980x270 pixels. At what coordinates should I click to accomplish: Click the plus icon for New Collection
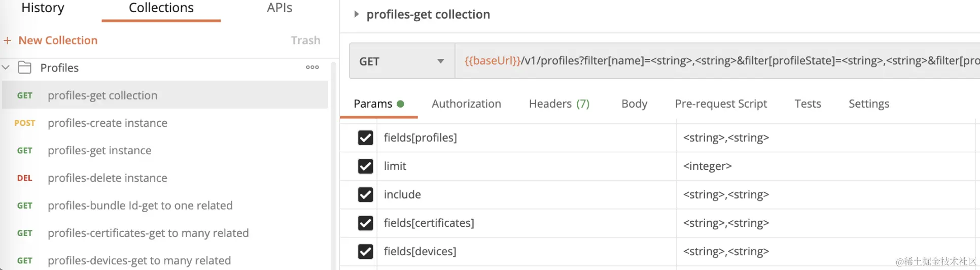pyautogui.click(x=8, y=41)
